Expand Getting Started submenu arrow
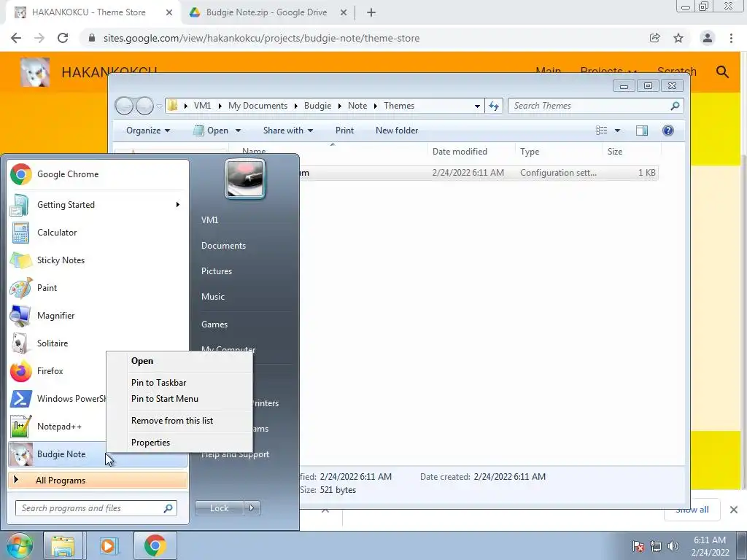This screenshot has height=560, width=747. (178, 205)
